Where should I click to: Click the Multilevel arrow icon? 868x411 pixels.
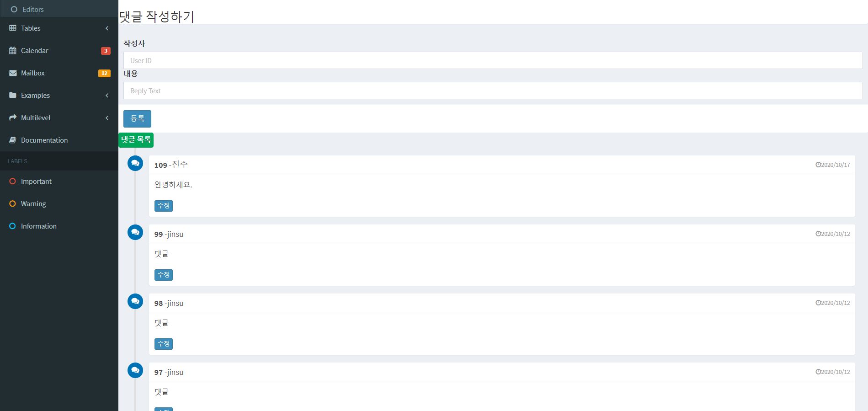click(x=12, y=117)
